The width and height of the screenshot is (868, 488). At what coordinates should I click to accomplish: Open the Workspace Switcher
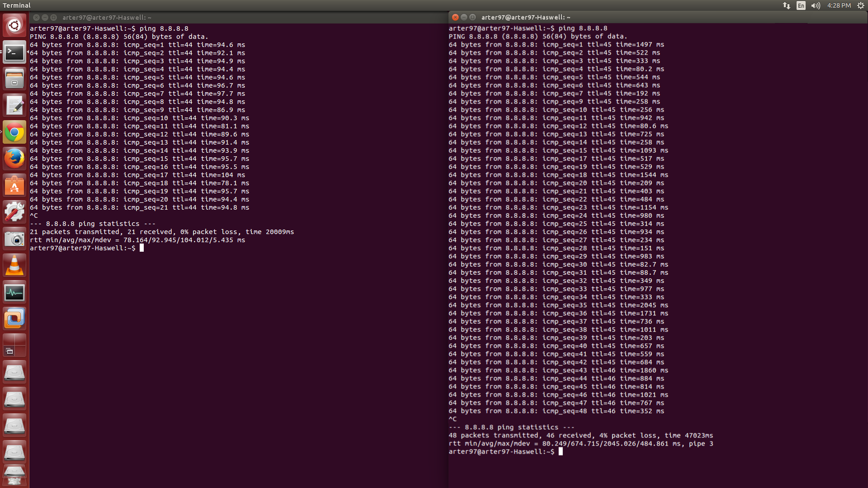14,346
